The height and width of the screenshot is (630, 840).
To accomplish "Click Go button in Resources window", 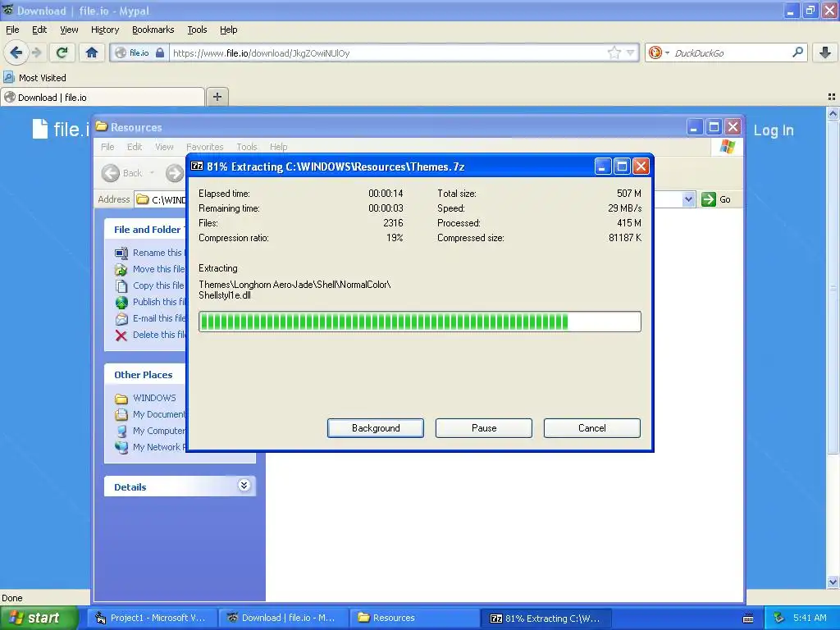I will (x=716, y=199).
